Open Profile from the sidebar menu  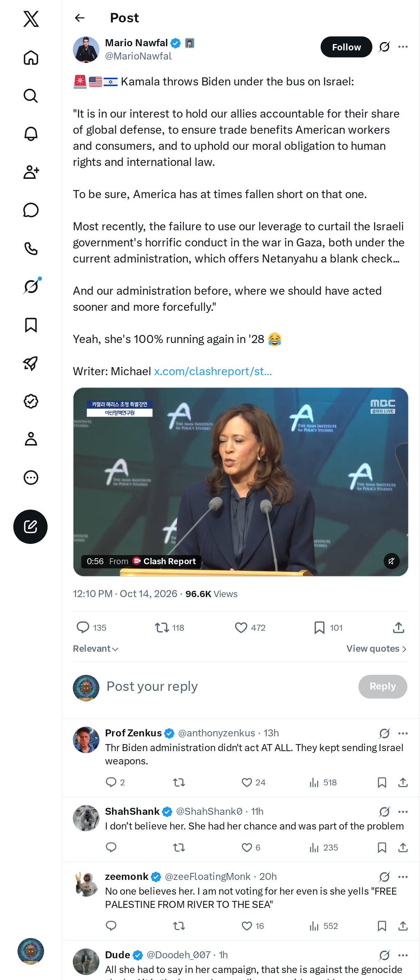tap(31, 439)
